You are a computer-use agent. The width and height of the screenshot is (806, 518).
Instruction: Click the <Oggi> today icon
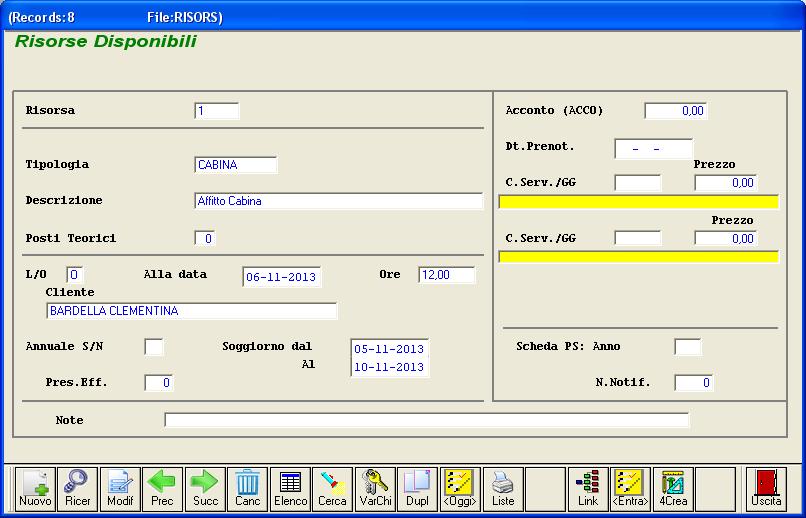(461, 488)
